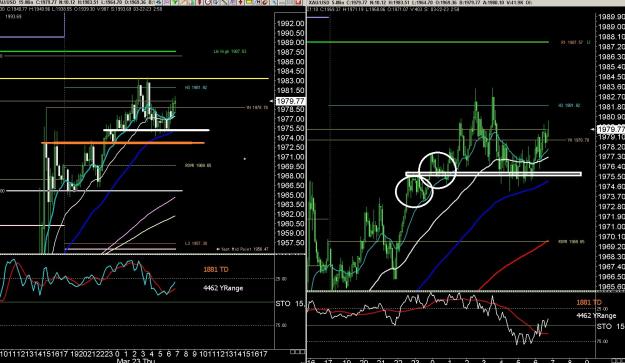Click the current price label 1979.77 on left chart
625x363 pixels.
click(291, 101)
